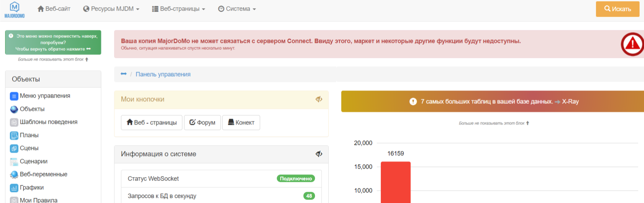Open Меню управления in sidebar
The width and height of the screenshot is (644, 203).
point(45,96)
